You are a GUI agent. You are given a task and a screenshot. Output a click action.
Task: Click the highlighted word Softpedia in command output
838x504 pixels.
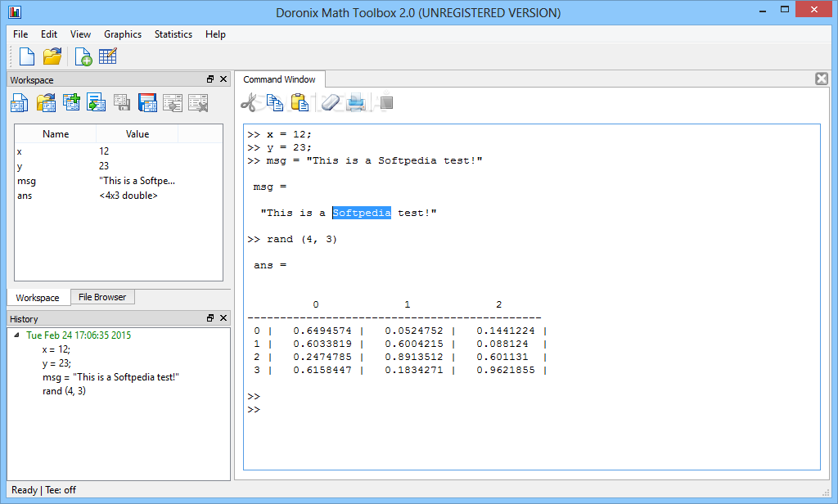coord(362,213)
